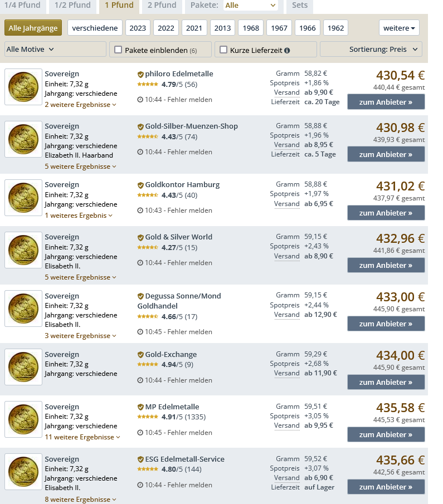Click verified shield icon beside philoro Edelmetalle
Screen dimensions: 443x504
(140, 74)
